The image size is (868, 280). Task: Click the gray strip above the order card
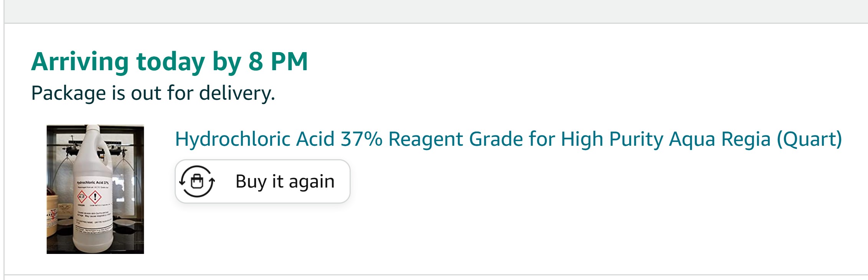pos(436,11)
